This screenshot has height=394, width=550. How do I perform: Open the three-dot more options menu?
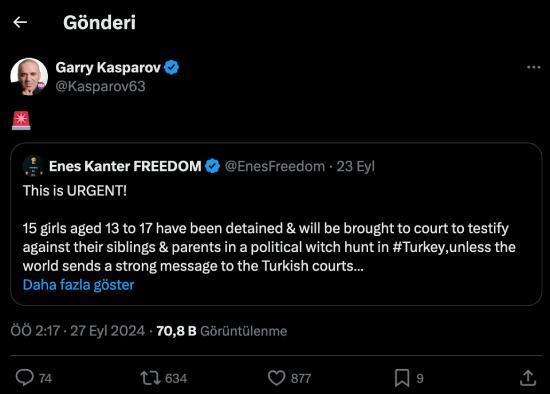534,67
